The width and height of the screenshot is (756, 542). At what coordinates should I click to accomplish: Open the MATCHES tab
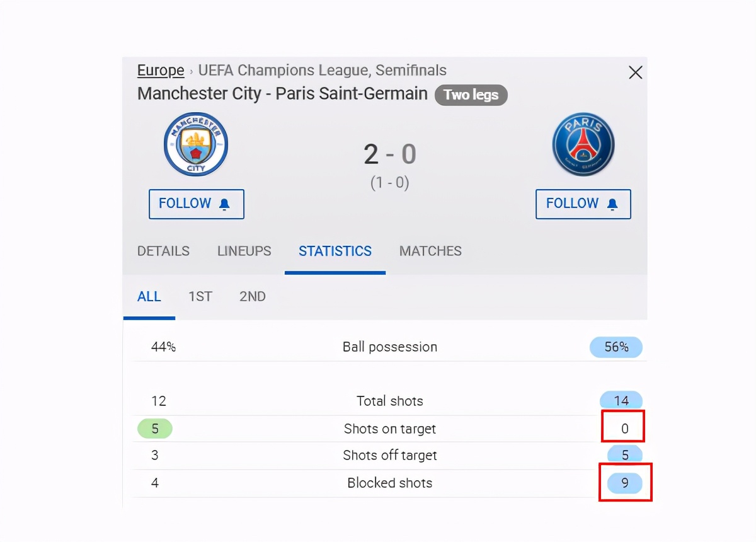coord(430,251)
